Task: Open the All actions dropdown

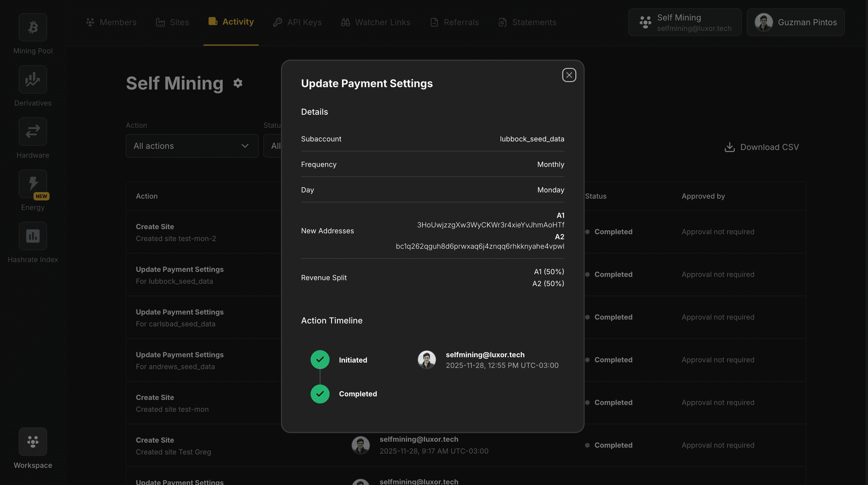Action: click(192, 146)
